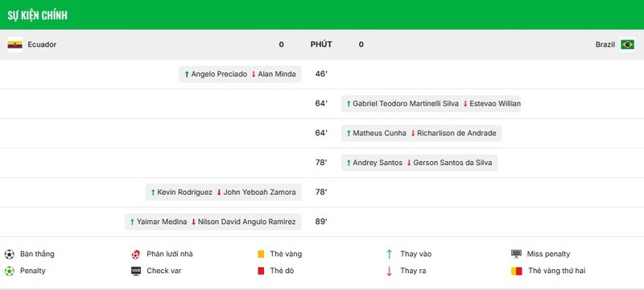Click the SỰ KIỆN CHÍNH header
Image resolution: width=644 pixels, height=290 pixels.
[x=37, y=15]
